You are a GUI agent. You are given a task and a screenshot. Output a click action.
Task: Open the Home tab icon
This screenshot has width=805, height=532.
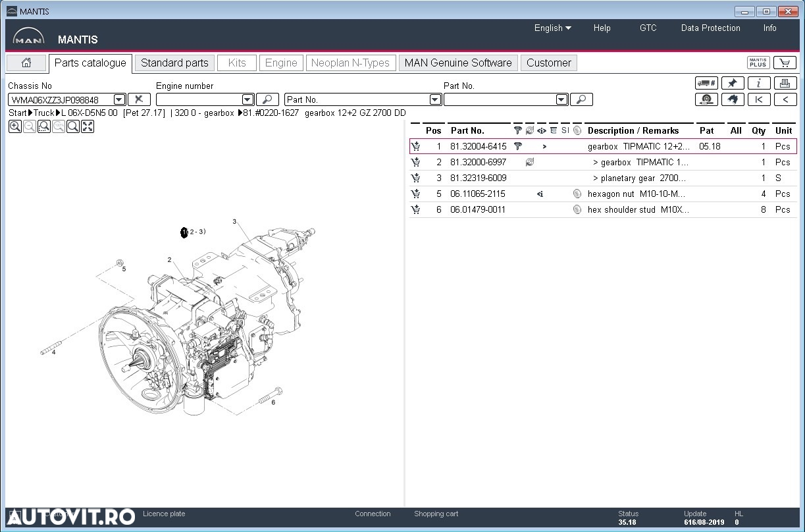[26, 63]
